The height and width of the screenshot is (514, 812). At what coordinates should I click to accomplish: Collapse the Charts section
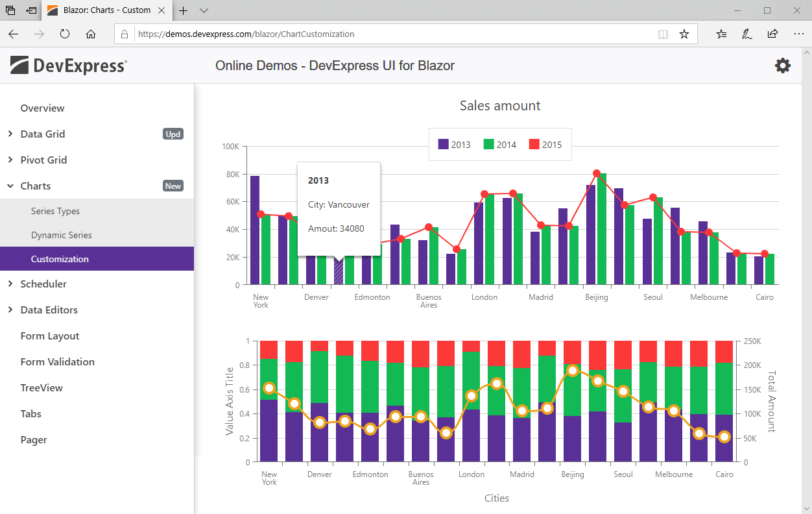pos(10,186)
